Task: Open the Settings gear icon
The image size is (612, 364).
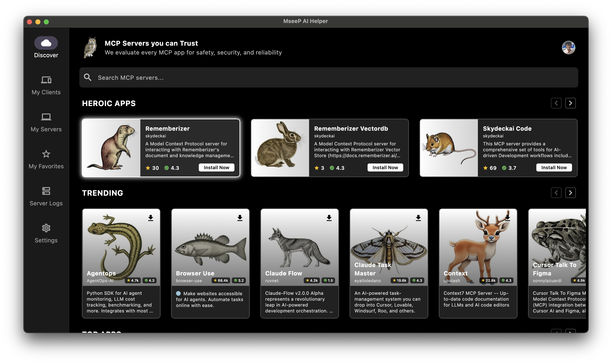Action: click(46, 228)
